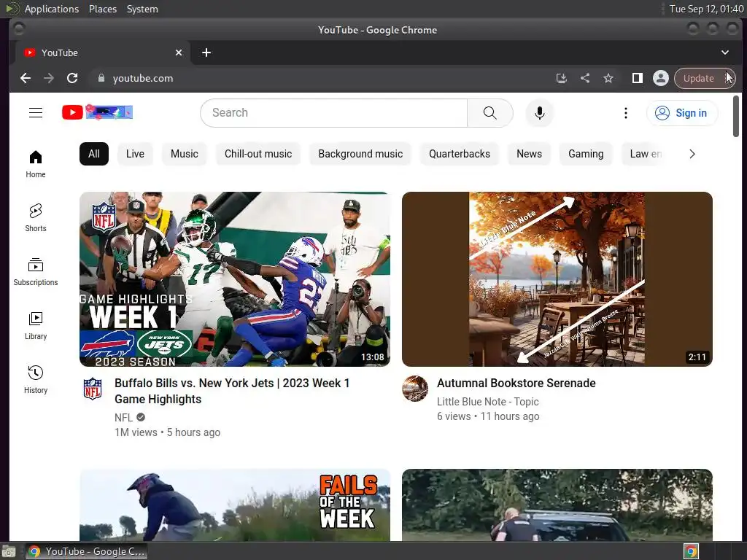Open Little Blue Note - Topic link
Image resolution: width=747 pixels, height=560 pixels.
point(488,402)
